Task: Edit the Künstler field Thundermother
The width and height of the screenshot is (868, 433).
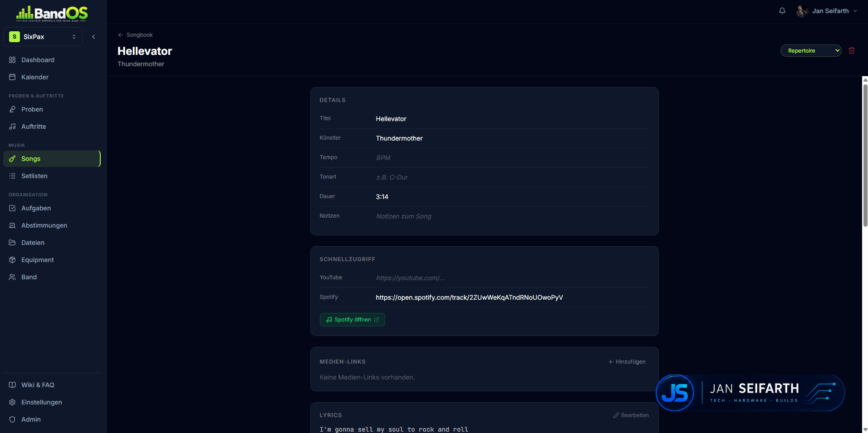Action: 512,138
